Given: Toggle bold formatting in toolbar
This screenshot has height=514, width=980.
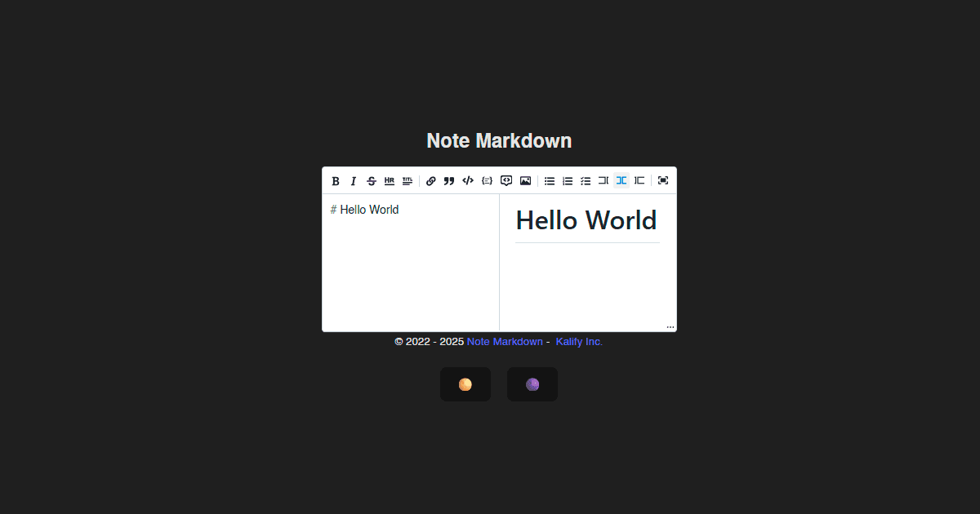Looking at the screenshot, I should 336,181.
